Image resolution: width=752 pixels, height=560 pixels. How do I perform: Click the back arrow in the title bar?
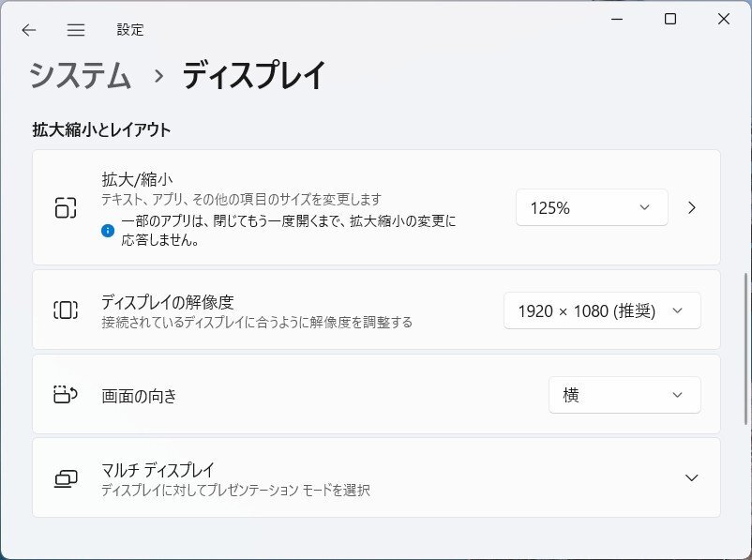point(28,29)
